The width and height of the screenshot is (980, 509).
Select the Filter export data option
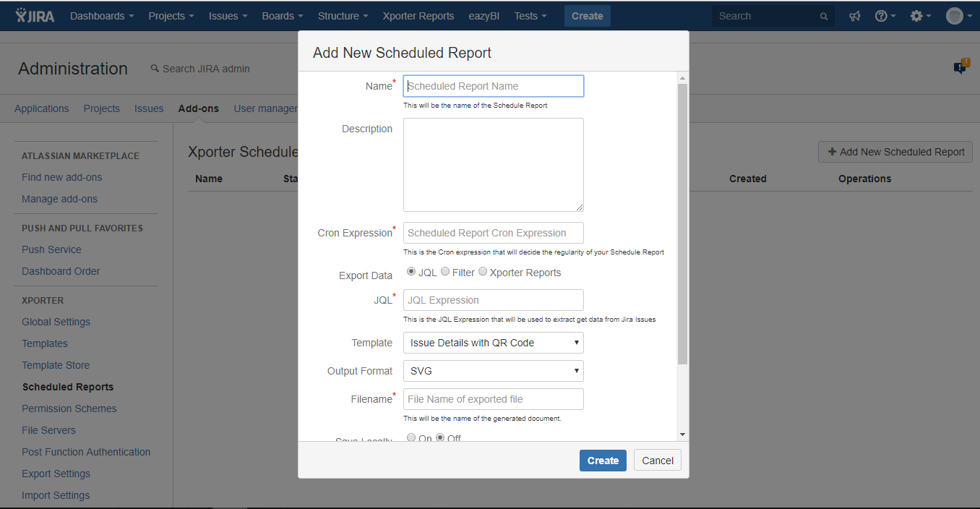pos(445,272)
